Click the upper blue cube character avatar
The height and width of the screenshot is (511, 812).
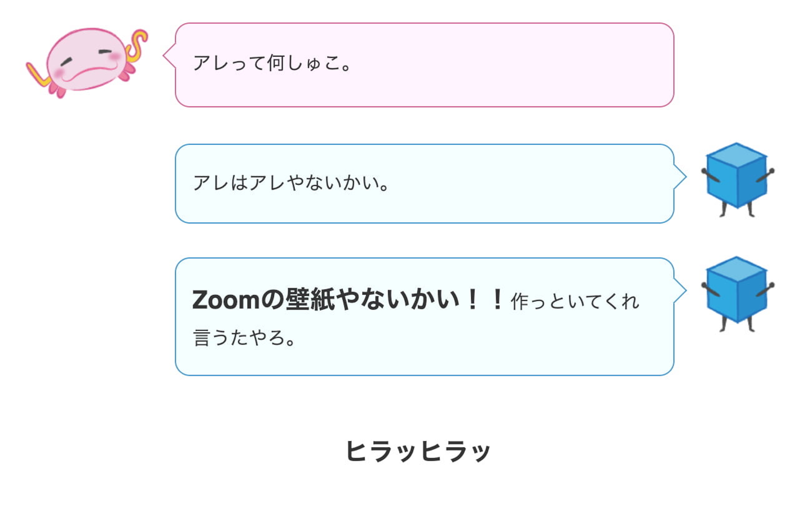coord(737,178)
